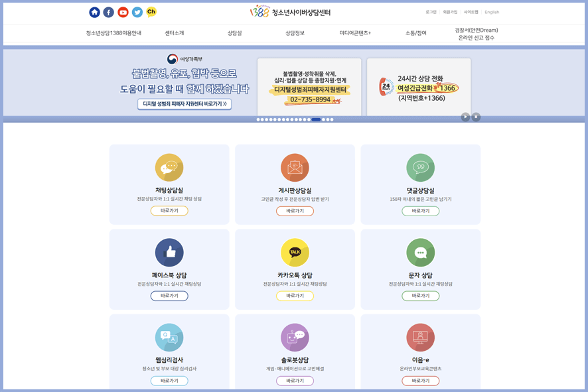Open 소통/참여 menu
This screenshot has height=392, width=588.
416,33
